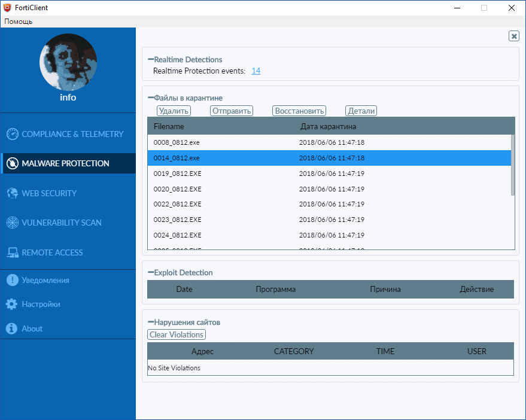Select quarantined file 0024_0812.EXE
This screenshot has width=526, height=420.
[329, 235]
